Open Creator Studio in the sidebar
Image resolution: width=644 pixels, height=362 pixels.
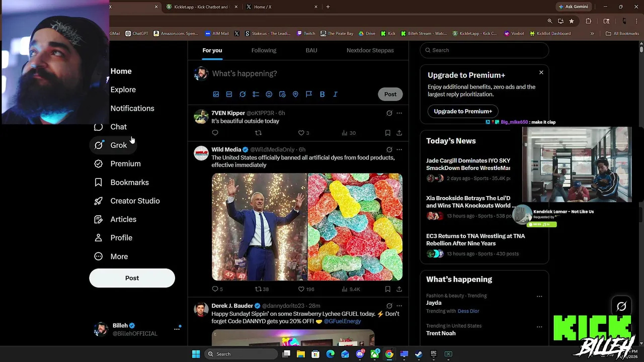tap(127, 201)
